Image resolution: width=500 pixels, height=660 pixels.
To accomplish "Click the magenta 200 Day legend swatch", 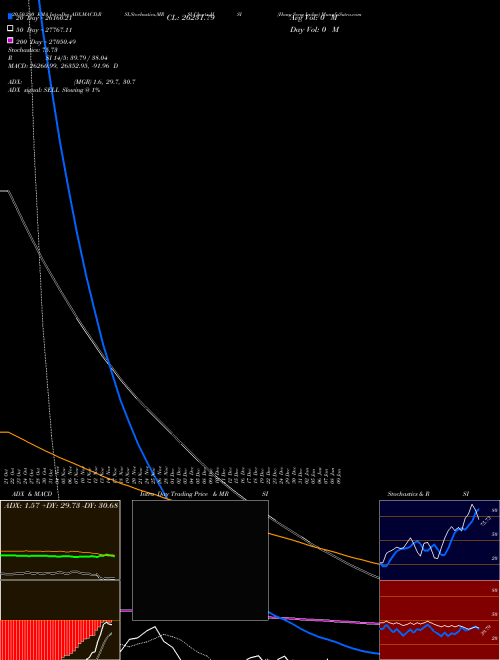I will [10, 40].
